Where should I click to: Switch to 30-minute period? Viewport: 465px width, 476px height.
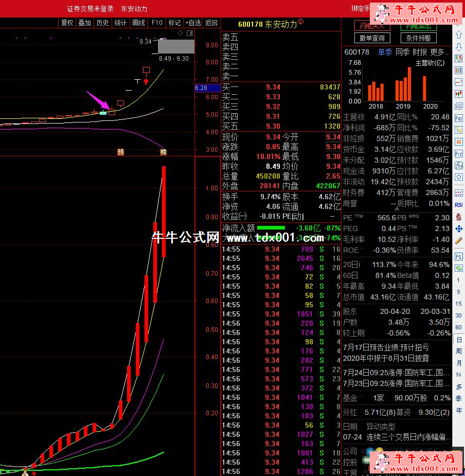click(458, 315)
